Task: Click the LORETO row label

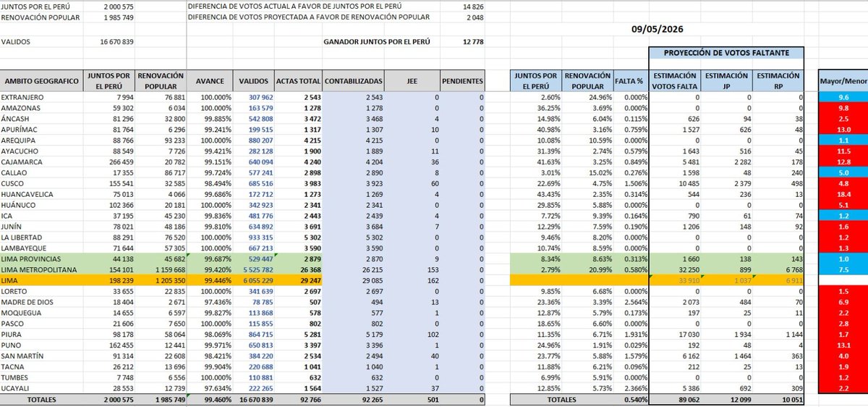Action: [x=16, y=292]
